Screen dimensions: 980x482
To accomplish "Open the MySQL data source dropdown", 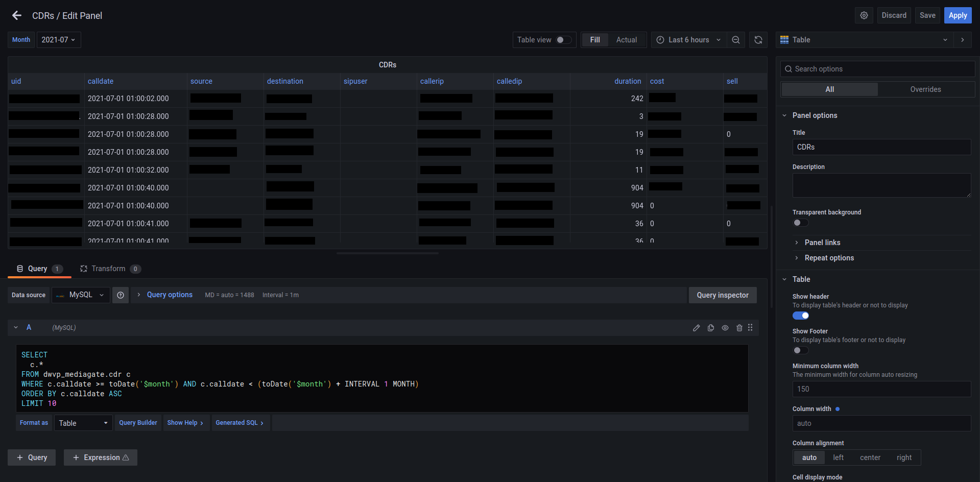I will tap(81, 295).
